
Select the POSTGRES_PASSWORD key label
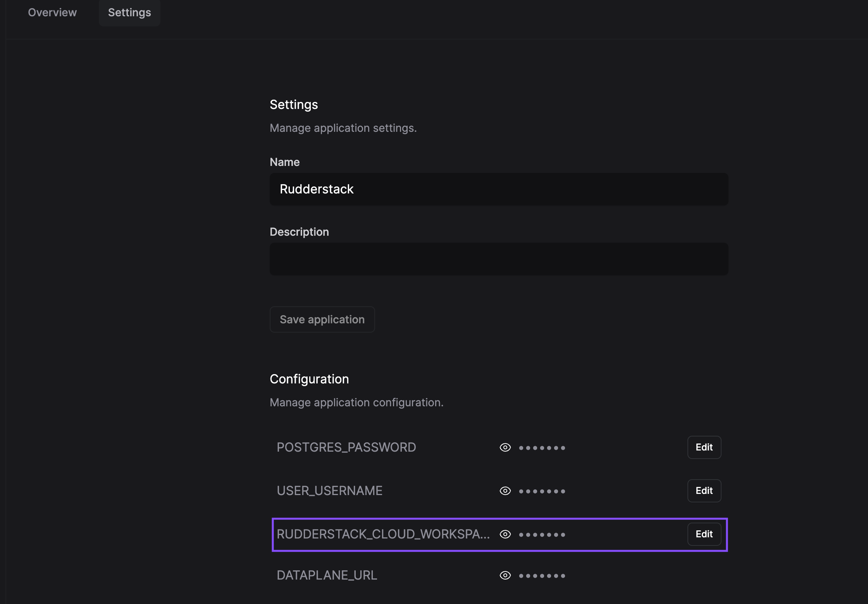[346, 447]
